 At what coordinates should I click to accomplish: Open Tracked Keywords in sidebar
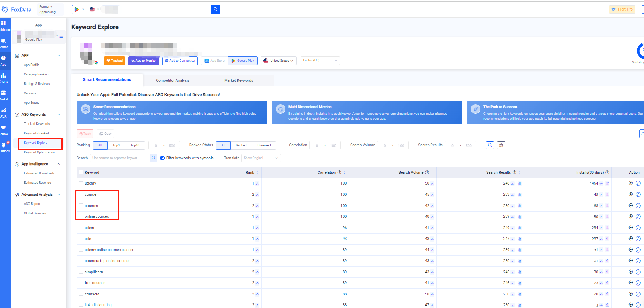click(37, 124)
